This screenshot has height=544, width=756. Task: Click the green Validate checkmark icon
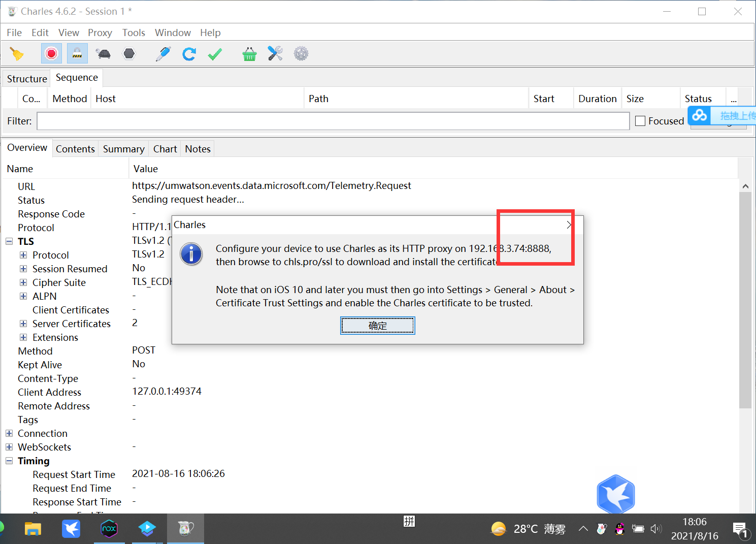click(x=215, y=54)
